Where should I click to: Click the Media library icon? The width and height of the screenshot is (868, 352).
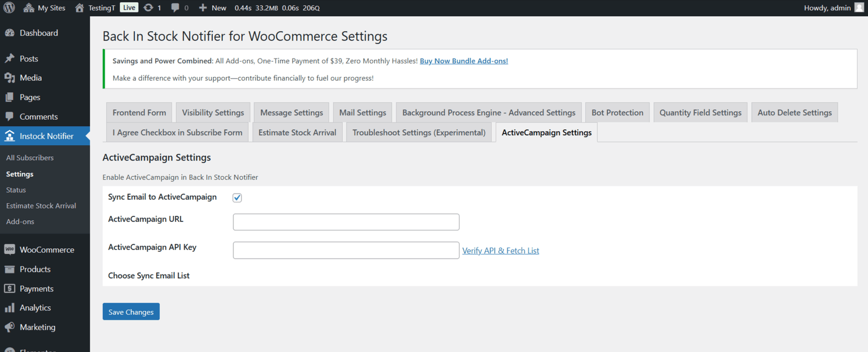[x=10, y=78]
